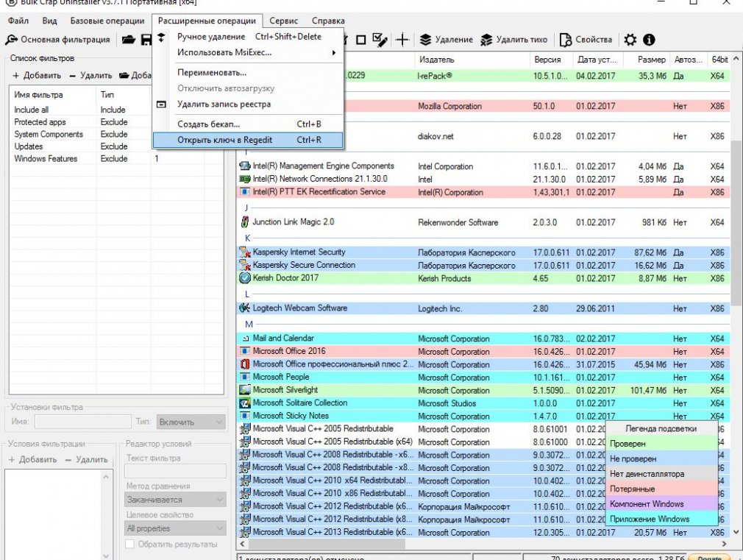Select Переименовать… menu entry
This screenshot has width=743, height=560.
click(x=248, y=73)
